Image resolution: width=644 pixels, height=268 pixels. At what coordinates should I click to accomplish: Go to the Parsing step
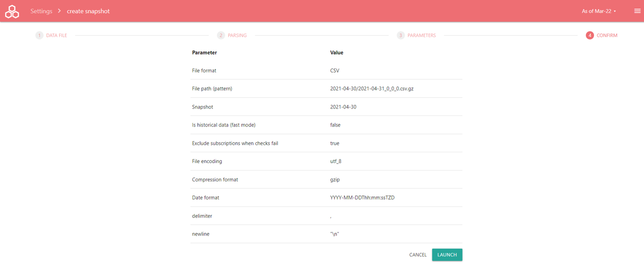pos(237,36)
